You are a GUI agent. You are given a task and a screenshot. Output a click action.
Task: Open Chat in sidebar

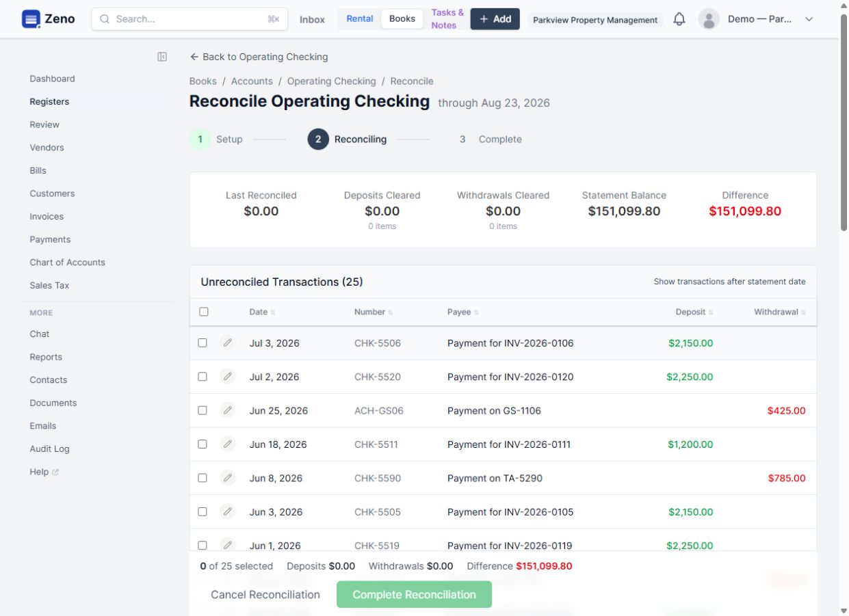click(x=39, y=334)
